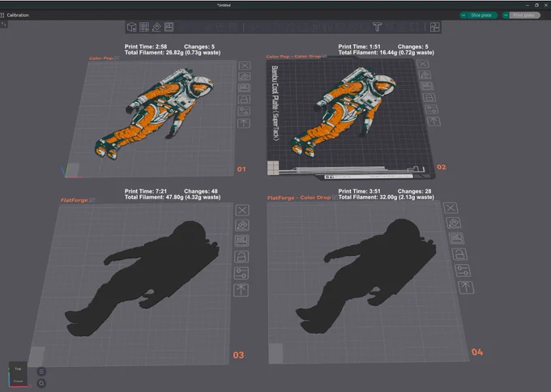Auto orient objects on plate 02

425,75
